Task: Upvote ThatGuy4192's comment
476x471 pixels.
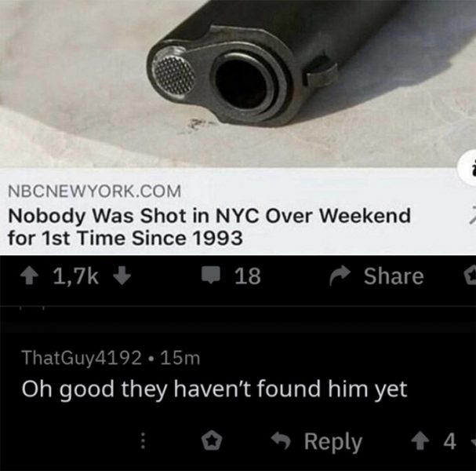Action: (x=420, y=441)
